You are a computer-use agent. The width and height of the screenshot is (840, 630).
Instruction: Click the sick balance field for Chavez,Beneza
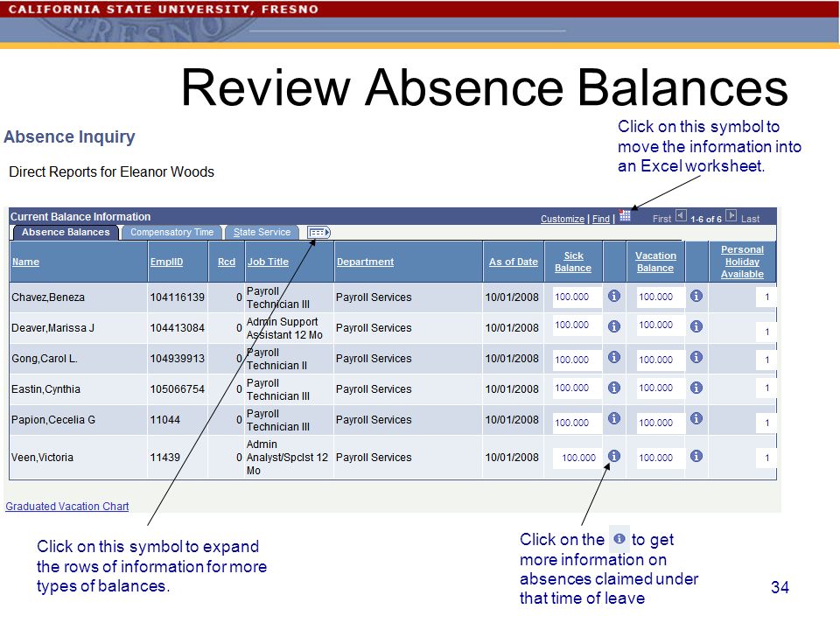(577, 297)
